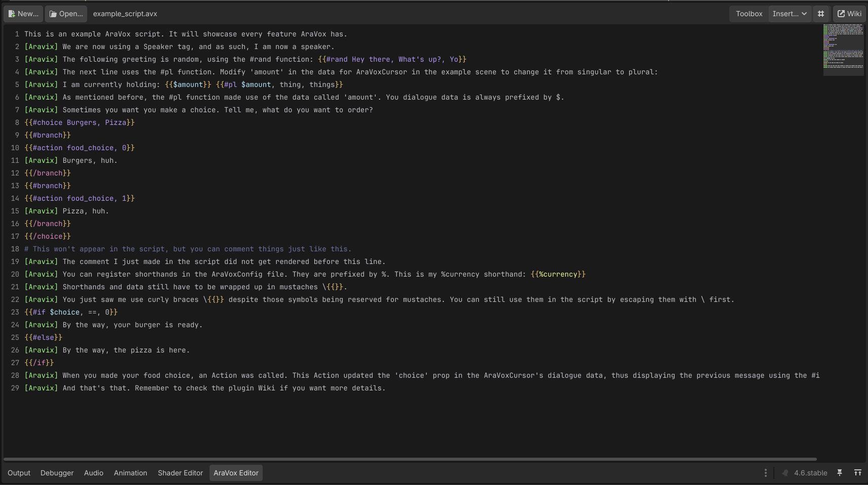Click the '{{$amount}}' variable on line 5

tap(188, 84)
